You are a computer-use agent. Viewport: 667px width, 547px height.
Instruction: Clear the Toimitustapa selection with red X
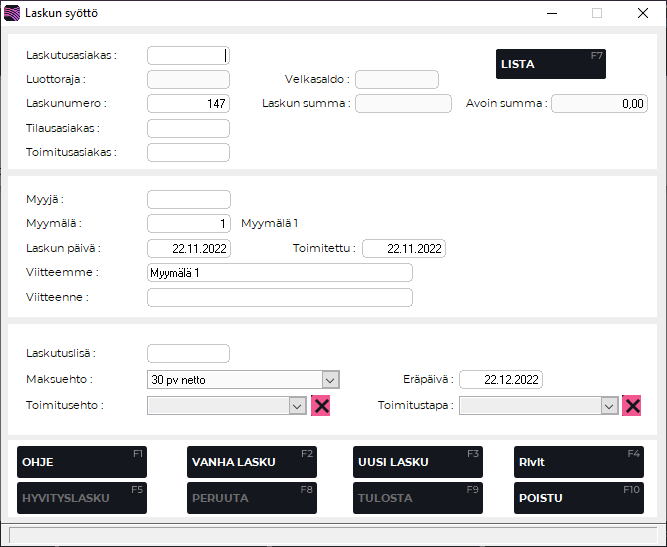tap(632, 405)
